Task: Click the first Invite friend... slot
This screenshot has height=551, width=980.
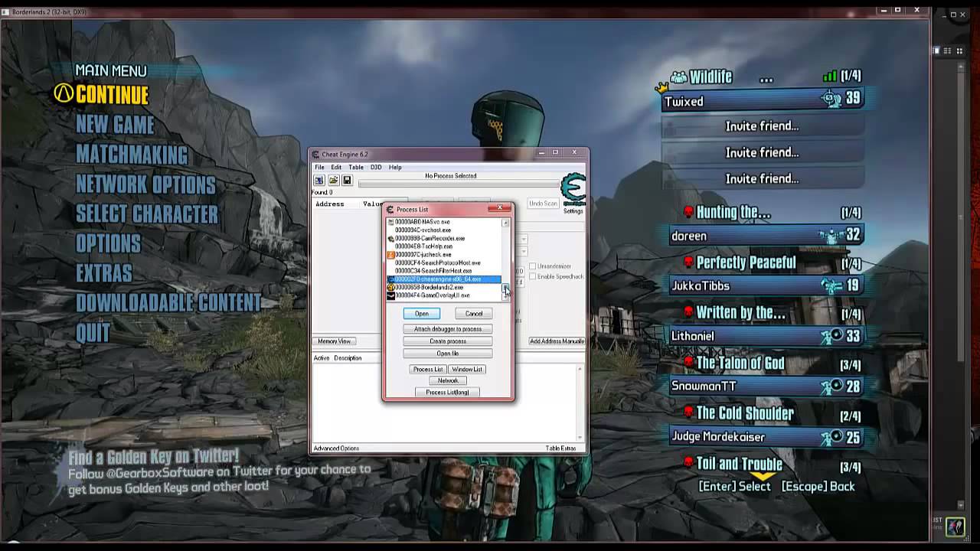Action: (763, 126)
